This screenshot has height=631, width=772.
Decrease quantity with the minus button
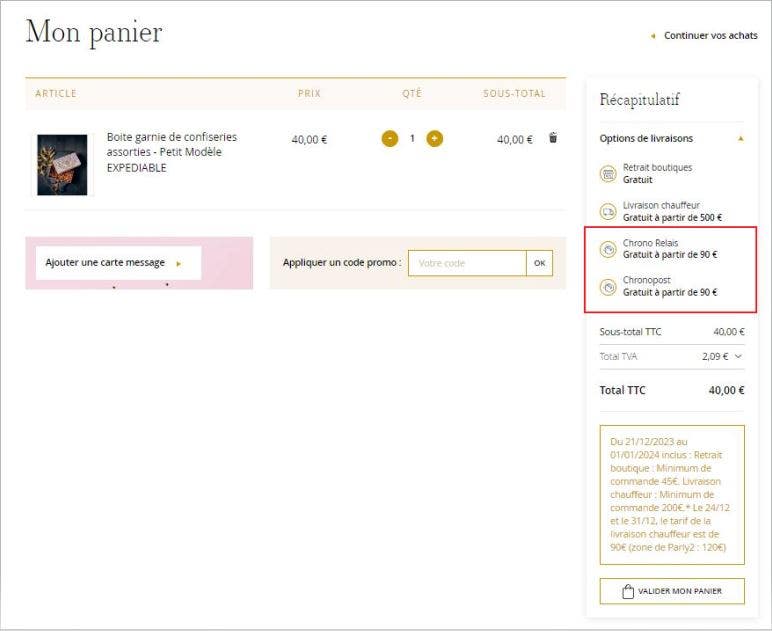point(390,139)
